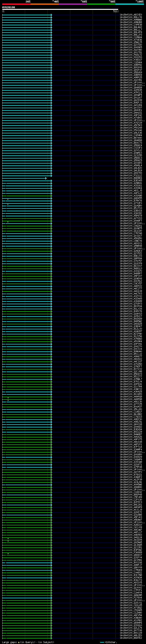
Task: Click the UniRef100_B6IV07 entry
Action: coord(131,266)
